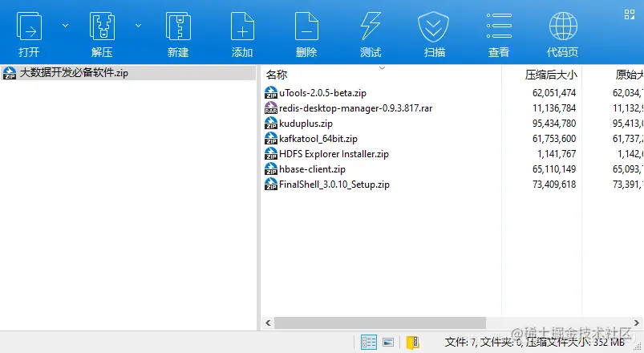Click the sort arrow above the name column
The image size is (644, 353).
click(x=382, y=68)
